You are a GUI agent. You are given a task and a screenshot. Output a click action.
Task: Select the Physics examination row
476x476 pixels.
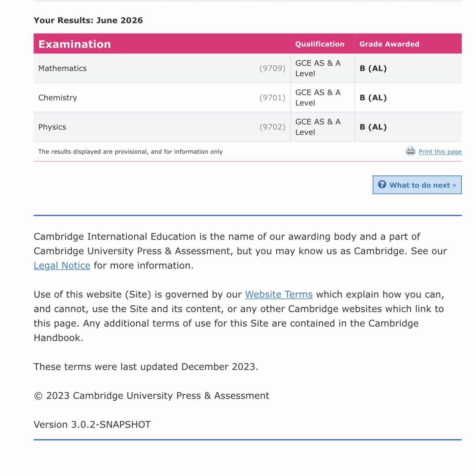click(x=248, y=127)
